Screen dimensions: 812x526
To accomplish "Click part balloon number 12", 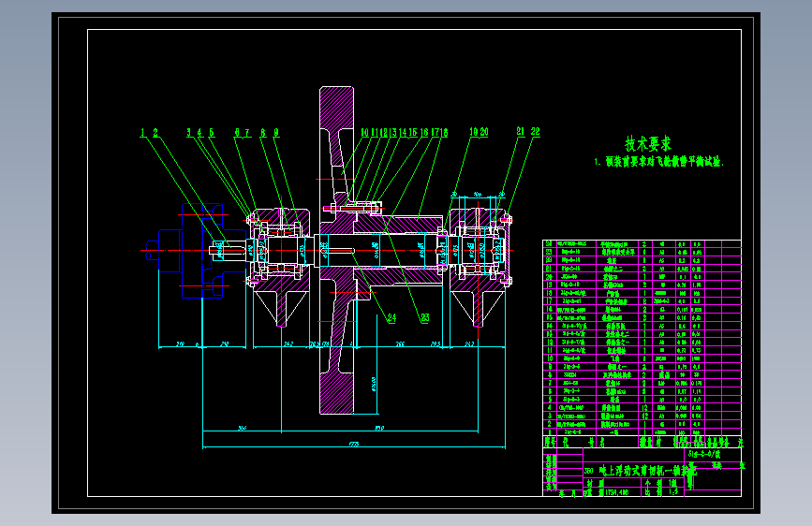I will [x=384, y=133].
